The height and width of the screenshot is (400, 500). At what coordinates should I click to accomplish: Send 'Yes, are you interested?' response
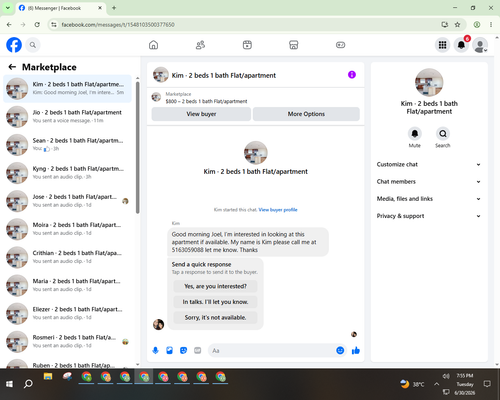pos(215,286)
